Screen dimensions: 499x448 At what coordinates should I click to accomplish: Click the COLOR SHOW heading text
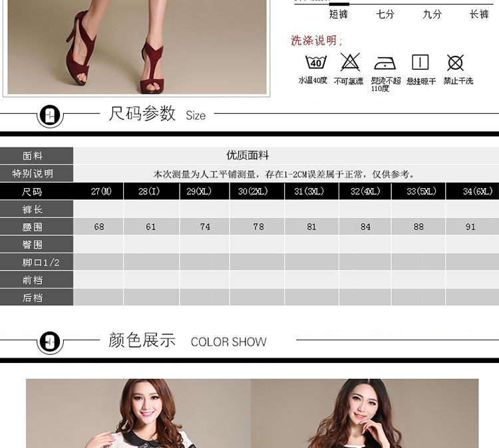click(228, 342)
